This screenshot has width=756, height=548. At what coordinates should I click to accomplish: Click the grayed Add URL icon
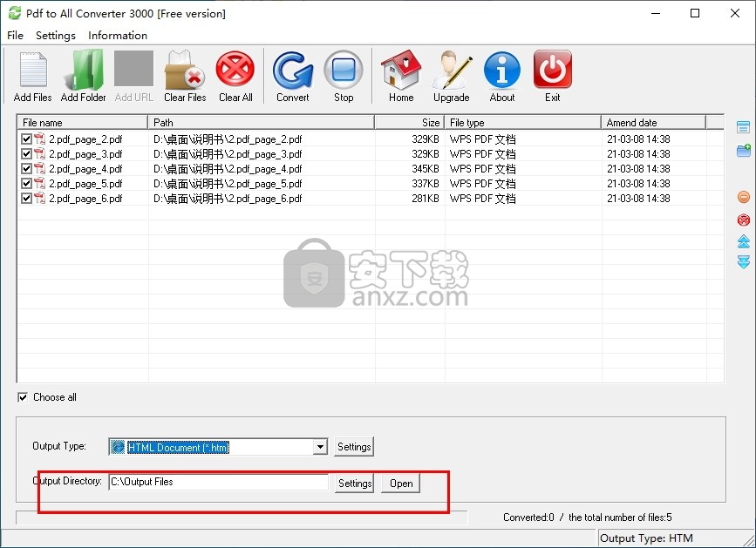click(x=133, y=68)
